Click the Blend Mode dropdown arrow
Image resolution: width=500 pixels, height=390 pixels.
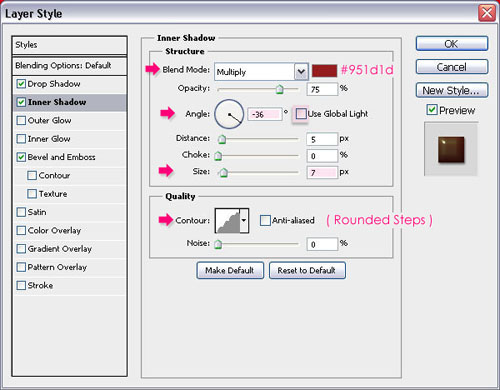click(x=301, y=72)
